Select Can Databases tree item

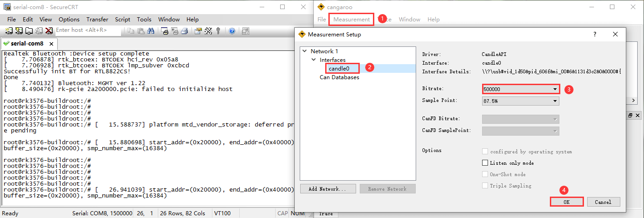[x=339, y=77]
